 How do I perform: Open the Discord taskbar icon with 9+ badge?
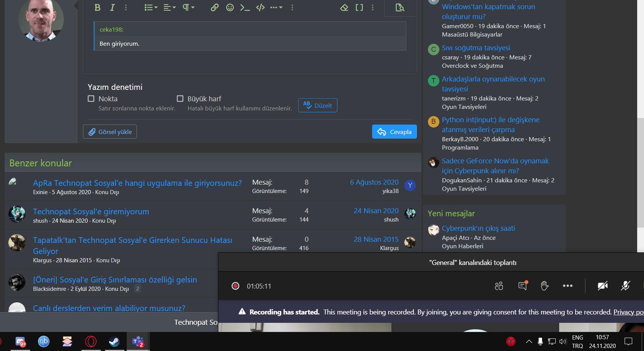[21, 341]
